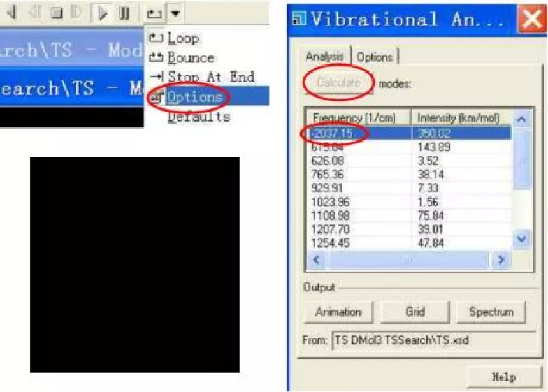Click the play backward animation icon
Image resolution: width=548 pixels, height=392 pixels.
[x=12, y=12]
